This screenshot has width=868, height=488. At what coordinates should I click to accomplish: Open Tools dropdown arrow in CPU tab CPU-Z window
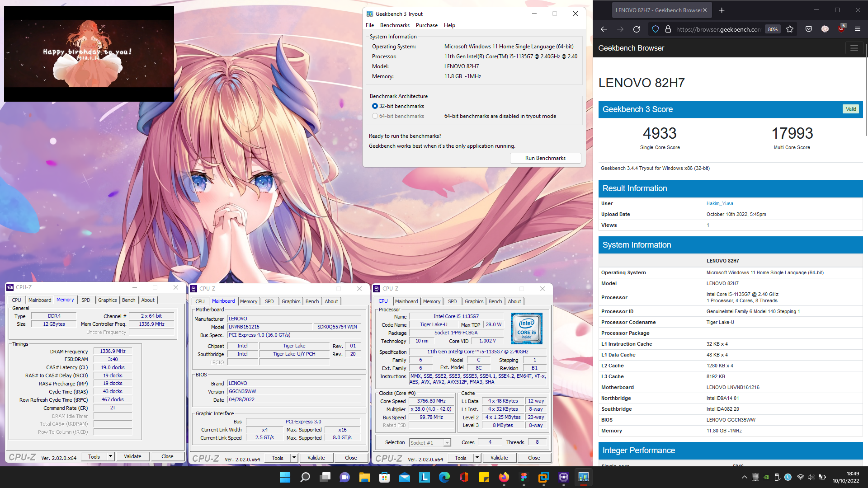coord(477,458)
